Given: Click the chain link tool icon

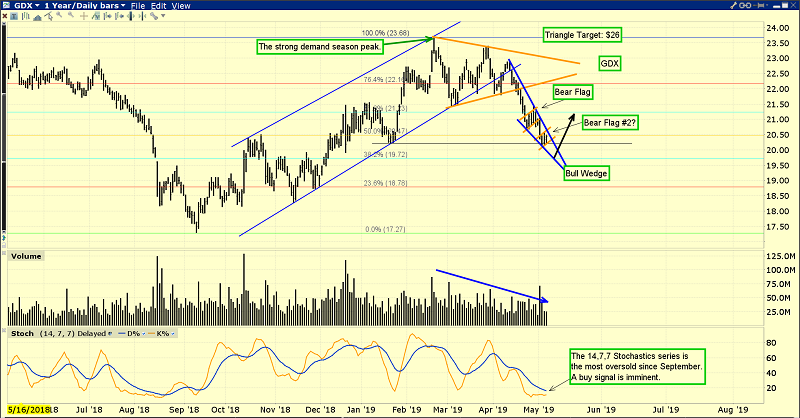Looking at the screenshot, I should point(154,16).
